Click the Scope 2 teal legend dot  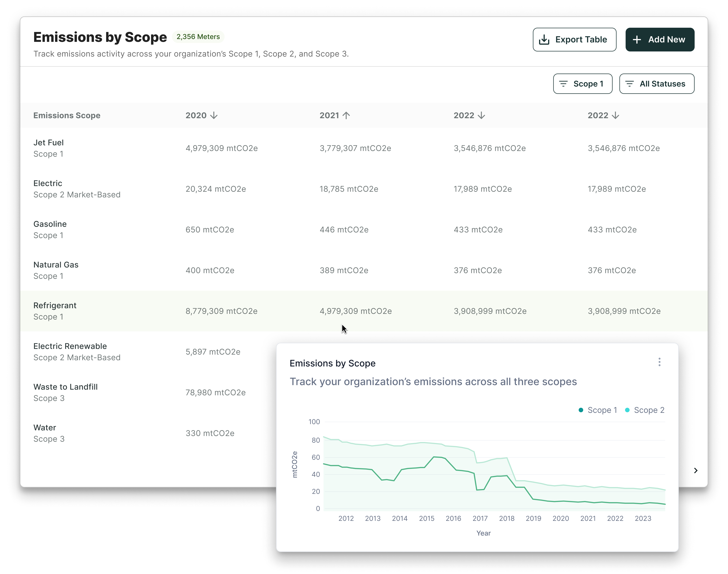pos(627,410)
